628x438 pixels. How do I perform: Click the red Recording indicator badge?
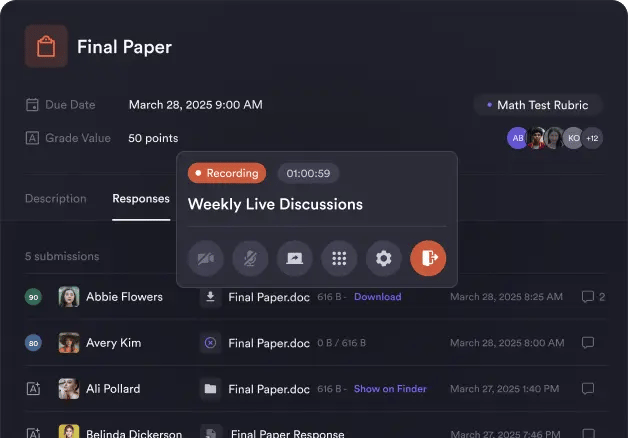coord(227,173)
